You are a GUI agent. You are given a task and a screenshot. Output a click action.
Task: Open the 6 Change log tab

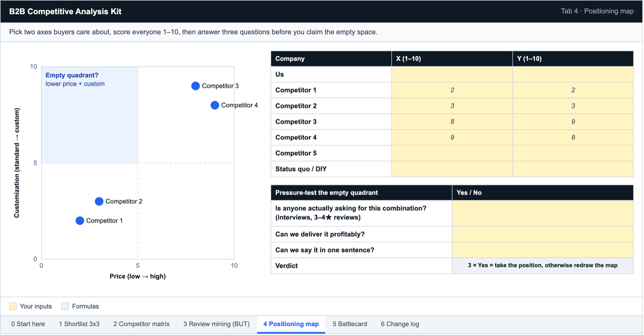coord(400,325)
